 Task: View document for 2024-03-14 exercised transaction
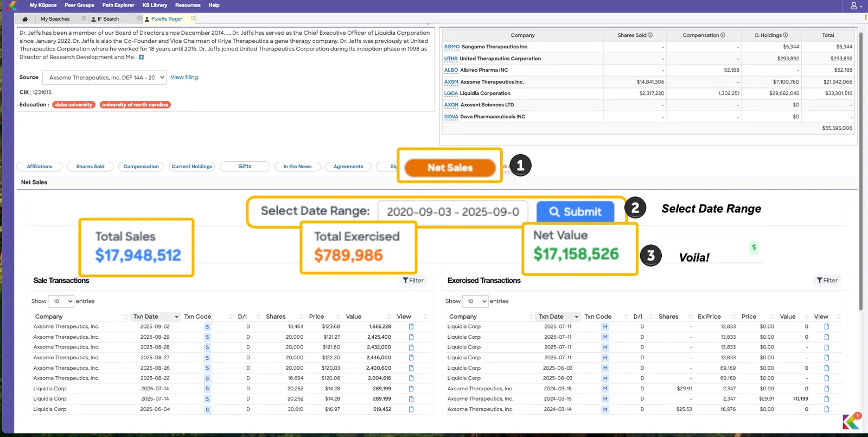[827, 409]
